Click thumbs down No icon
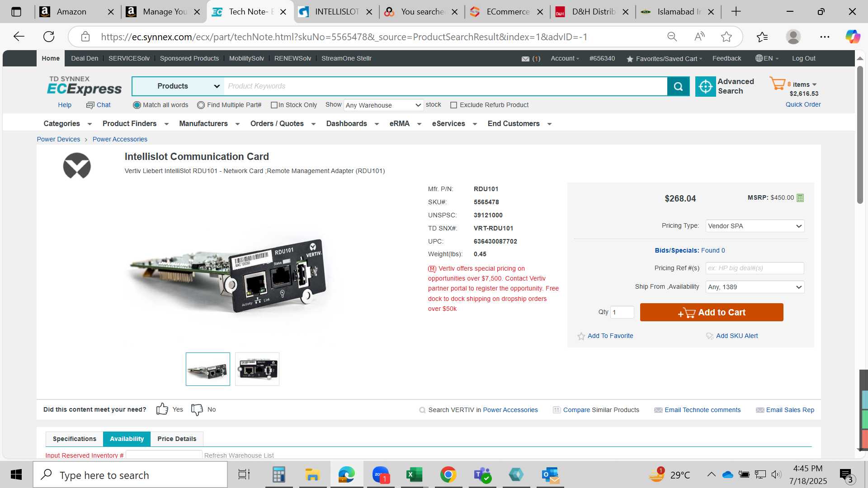The image size is (868, 488). pos(197,409)
